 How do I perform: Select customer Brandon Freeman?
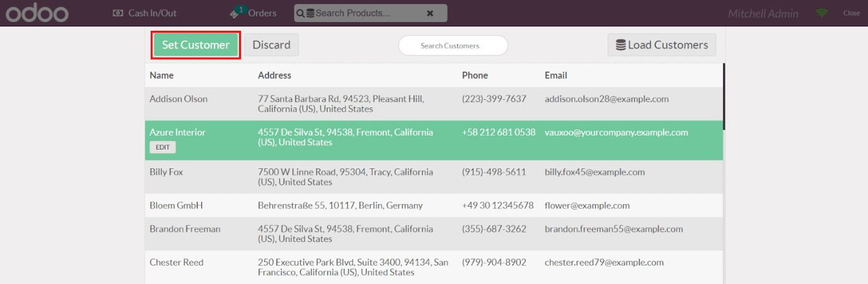(434, 234)
